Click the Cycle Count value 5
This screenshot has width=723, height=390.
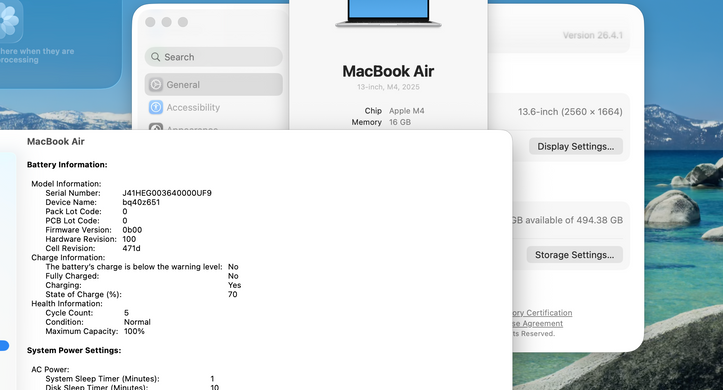click(126, 313)
